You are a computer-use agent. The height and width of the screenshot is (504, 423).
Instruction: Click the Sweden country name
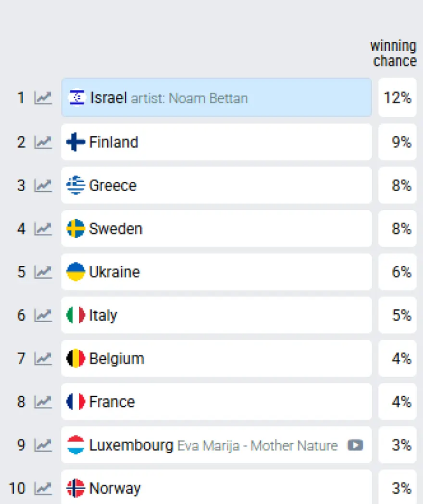coord(116,228)
